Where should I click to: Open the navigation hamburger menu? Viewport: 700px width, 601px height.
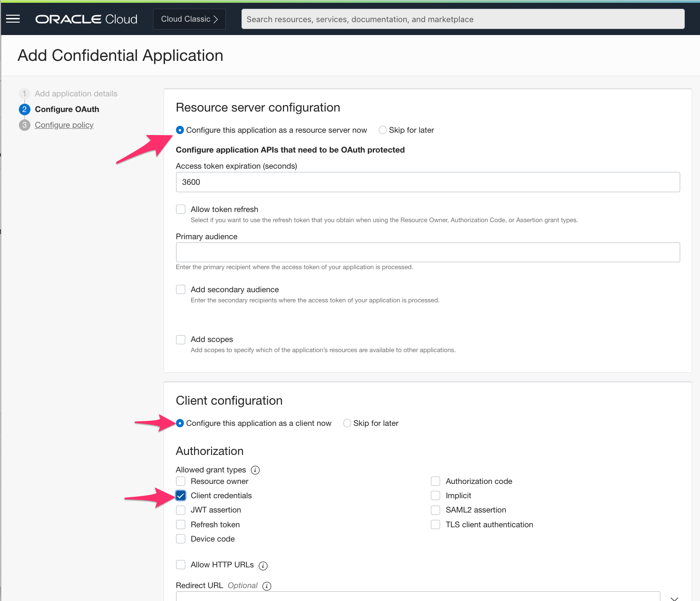point(12,18)
